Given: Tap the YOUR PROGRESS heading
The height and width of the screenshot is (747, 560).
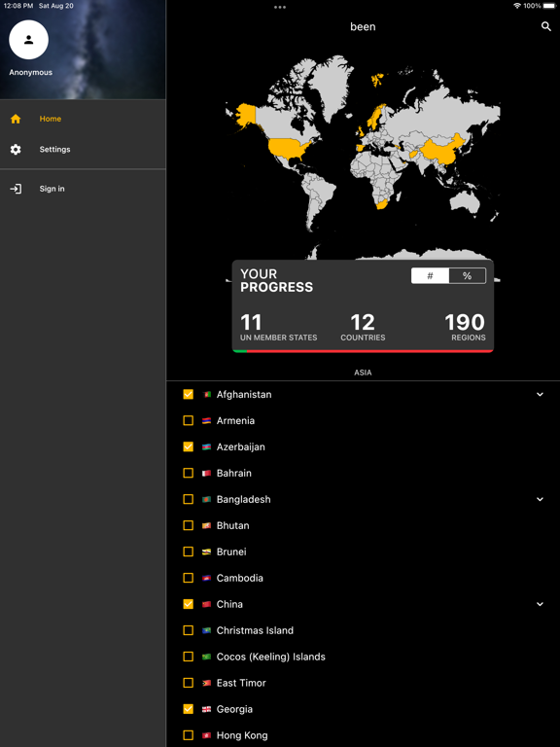Looking at the screenshot, I should (277, 280).
